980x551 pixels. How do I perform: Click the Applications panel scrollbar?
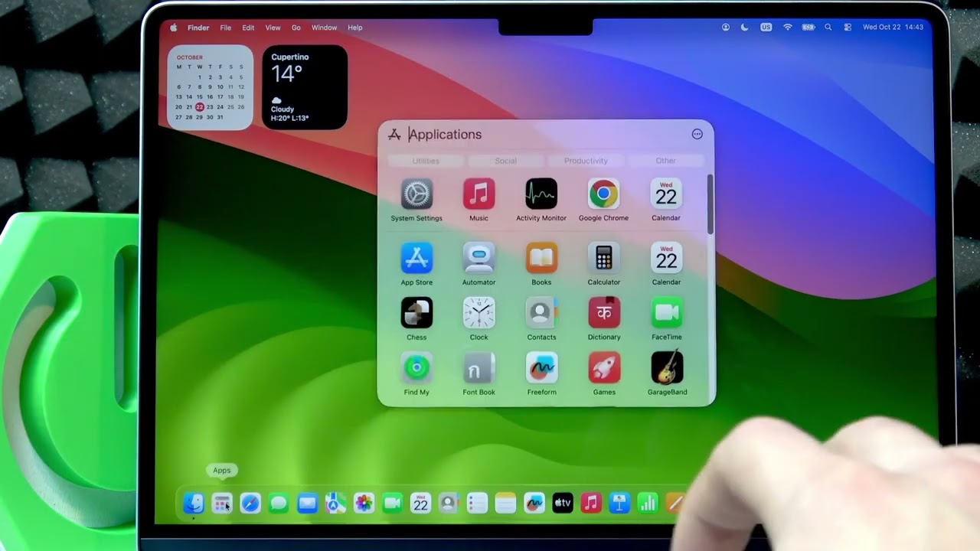click(710, 204)
